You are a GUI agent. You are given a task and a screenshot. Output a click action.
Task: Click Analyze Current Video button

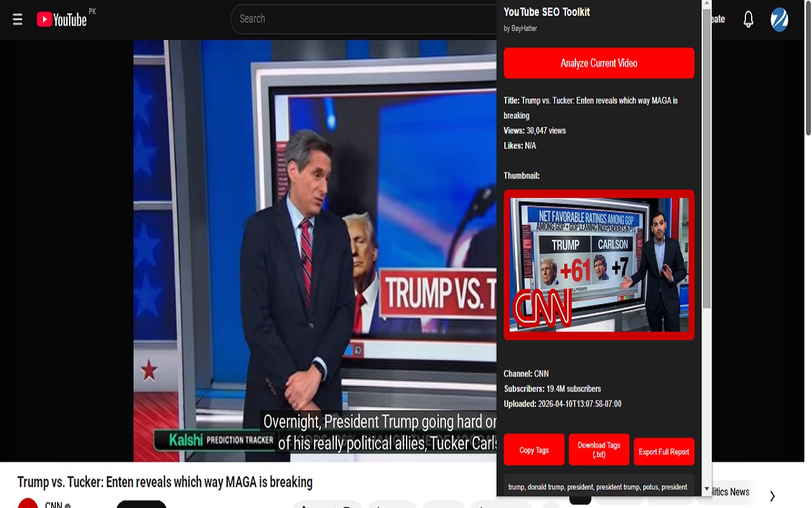[599, 63]
